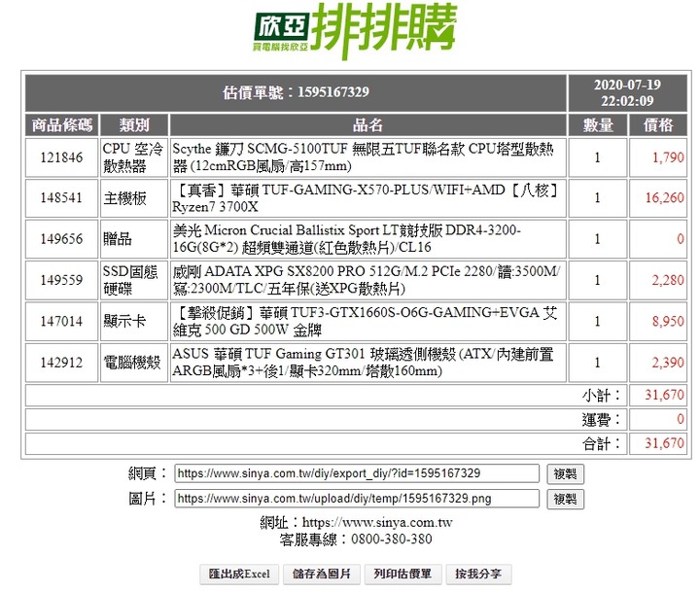This screenshot has height=592, width=700.
Task: Focus the 網頁 export_diy URL field
Action: tap(357, 473)
